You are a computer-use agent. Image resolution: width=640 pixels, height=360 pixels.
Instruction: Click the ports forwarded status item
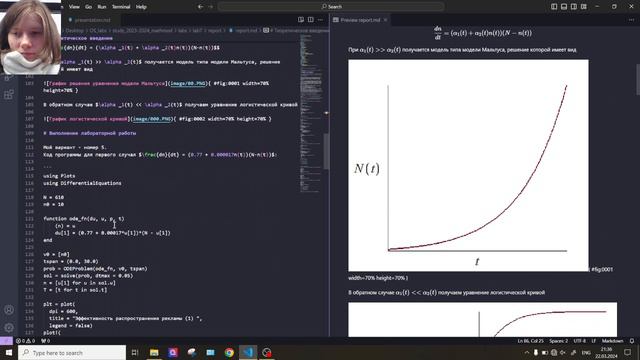[x=45, y=341]
